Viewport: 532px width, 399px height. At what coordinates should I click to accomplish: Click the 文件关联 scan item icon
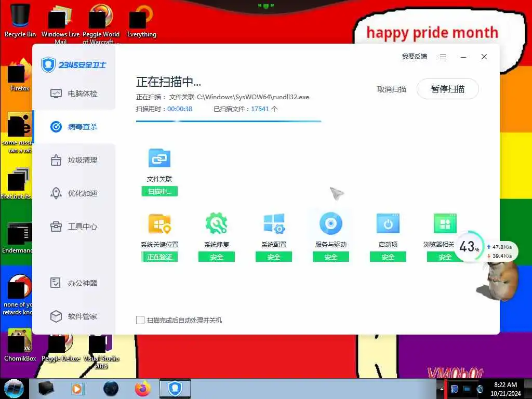159,158
